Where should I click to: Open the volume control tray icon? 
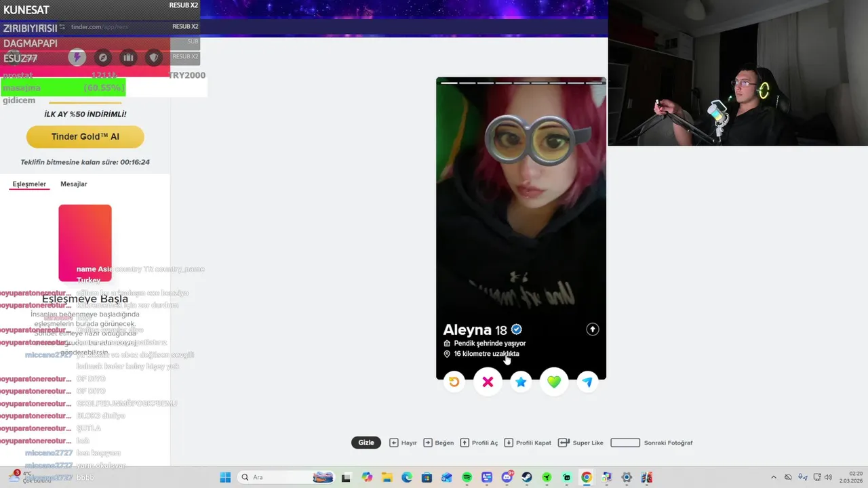(828, 477)
